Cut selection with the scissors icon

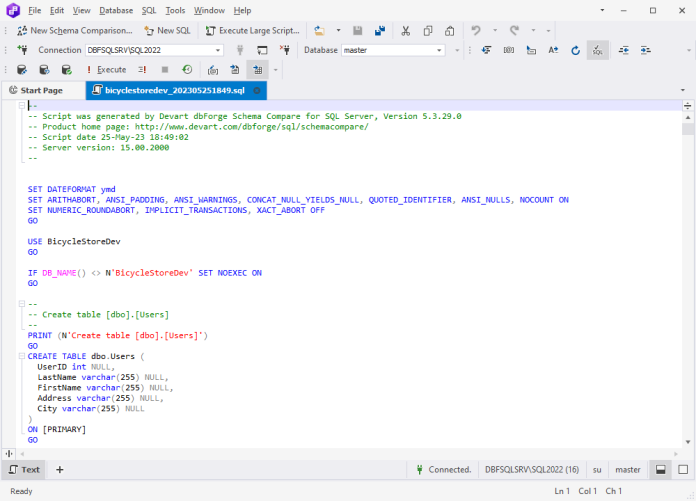pos(405,31)
